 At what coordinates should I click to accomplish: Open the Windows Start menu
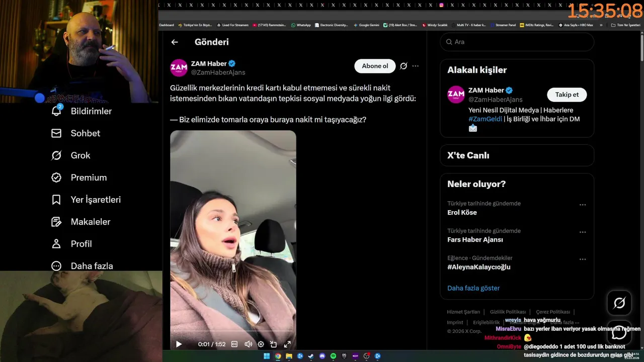267,356
